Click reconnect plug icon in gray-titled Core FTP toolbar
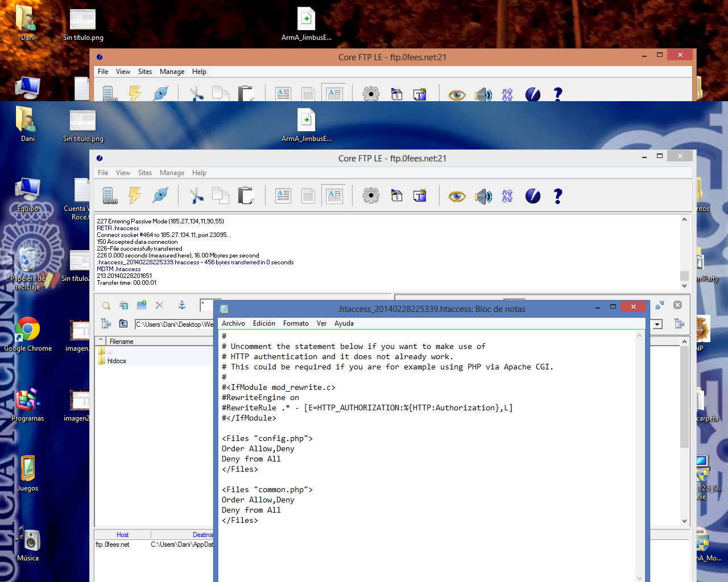 161,196
